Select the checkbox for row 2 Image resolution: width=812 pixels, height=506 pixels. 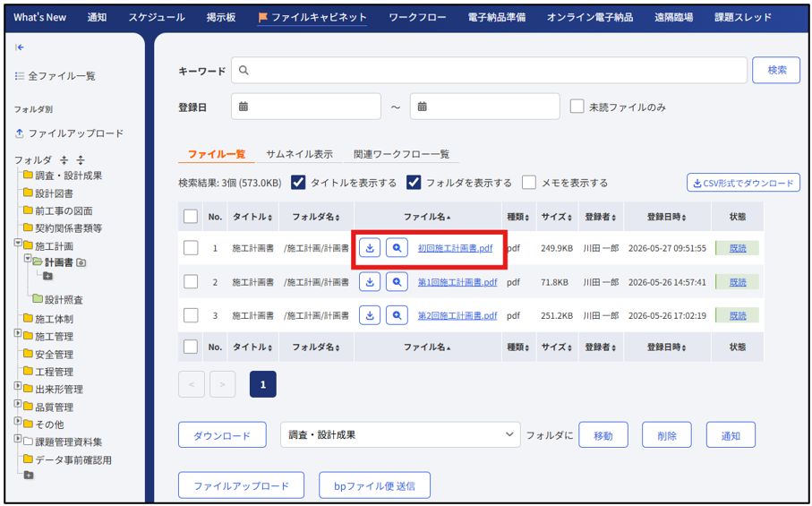coord(191,282)
